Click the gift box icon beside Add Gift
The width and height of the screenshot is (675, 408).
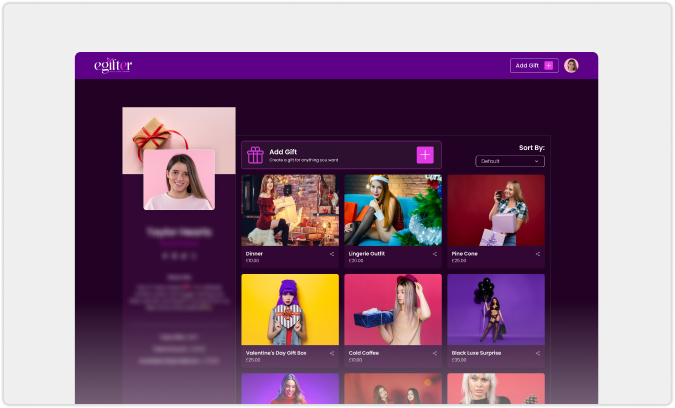(255, 154)
